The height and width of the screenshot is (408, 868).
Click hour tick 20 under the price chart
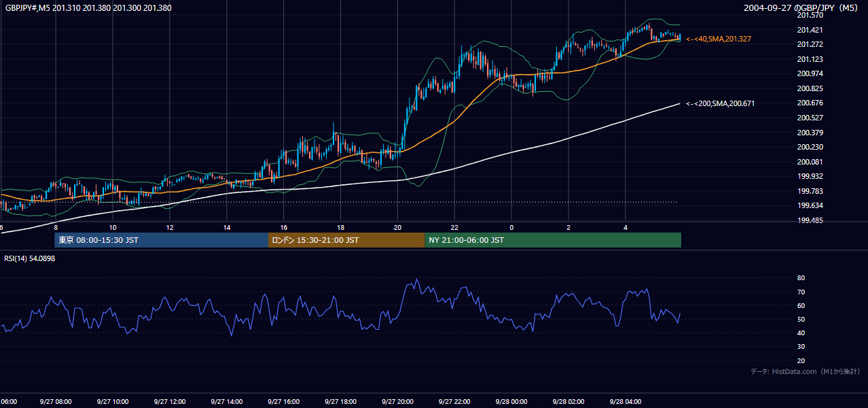tap(398, 227)
